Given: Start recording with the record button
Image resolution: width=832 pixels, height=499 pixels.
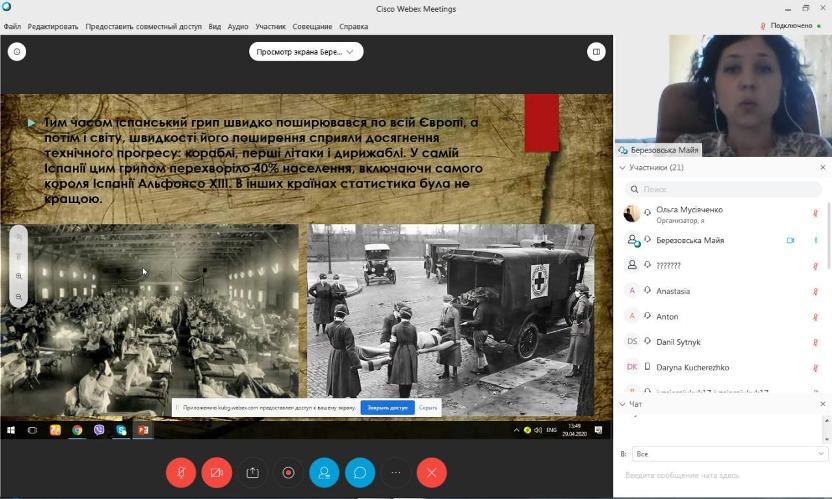Looking at the screenshot, I should 288,472.
